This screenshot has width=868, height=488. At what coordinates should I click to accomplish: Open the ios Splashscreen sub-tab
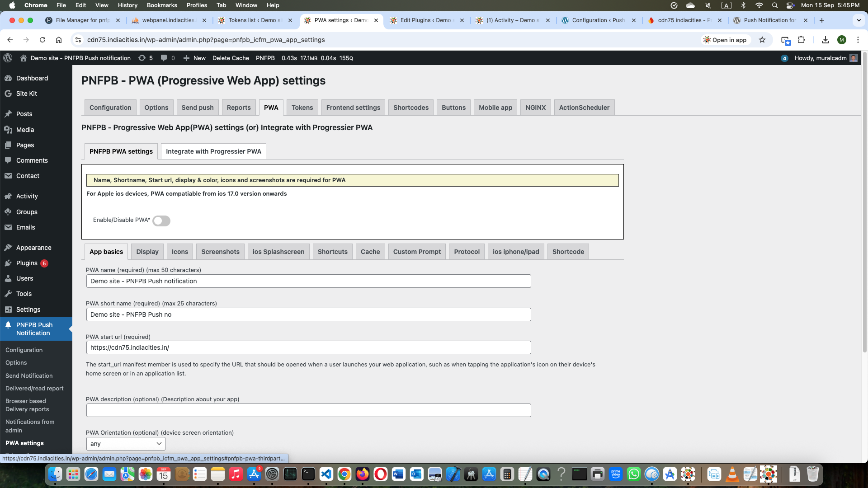(278, 252)
